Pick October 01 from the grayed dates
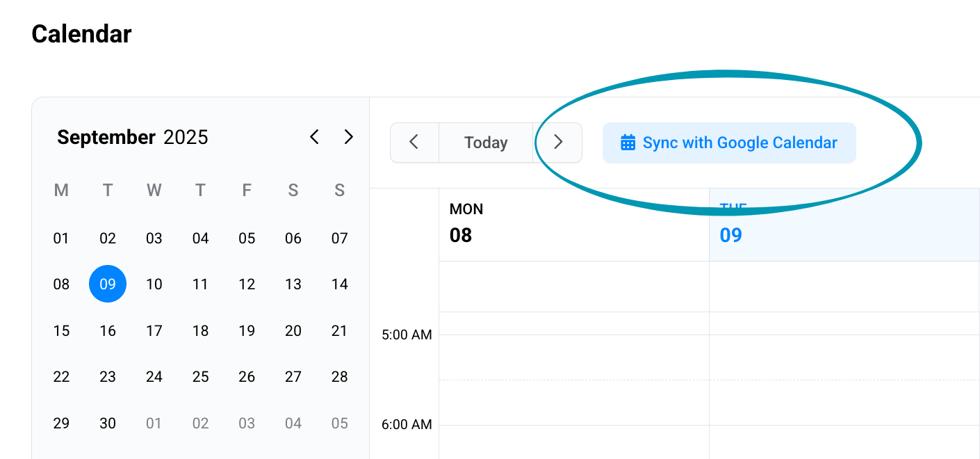980x459 pixels. [x=154, y=423]
